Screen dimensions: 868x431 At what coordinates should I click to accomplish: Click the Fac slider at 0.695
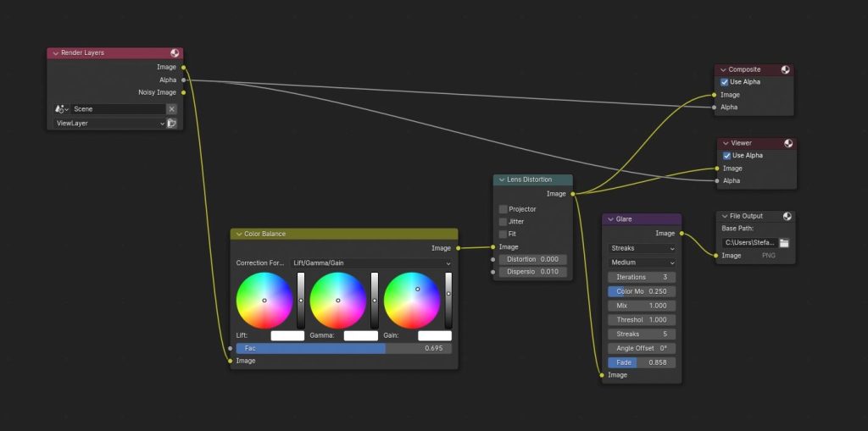click(344, 349)
